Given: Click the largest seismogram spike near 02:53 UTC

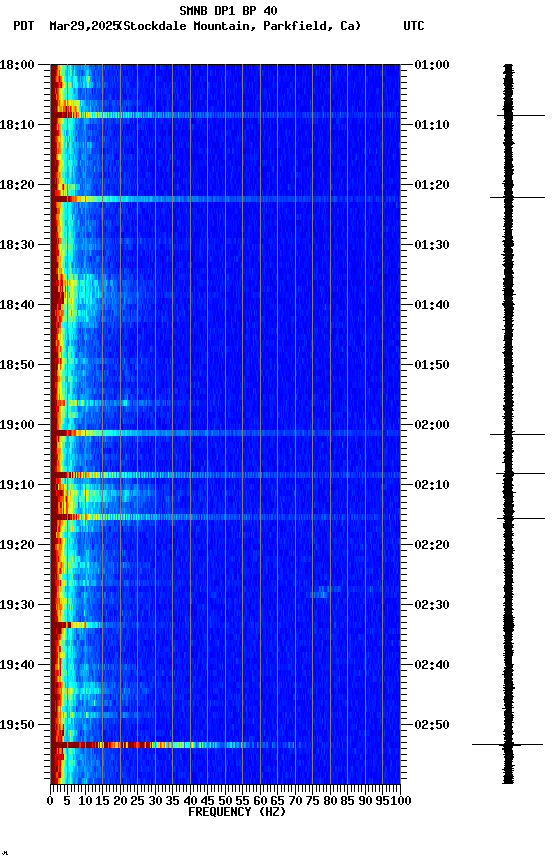Looking at the screenshot, I should click(x=507, y=744).
